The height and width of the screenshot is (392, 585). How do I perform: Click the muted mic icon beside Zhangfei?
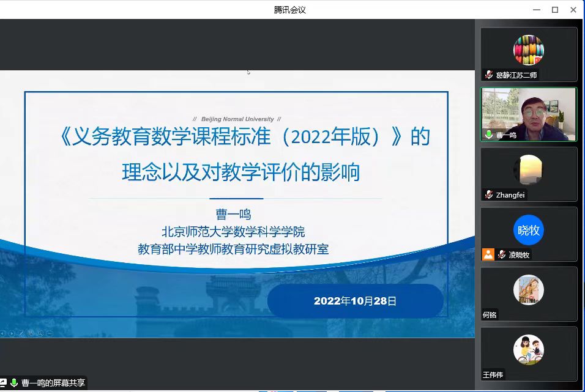pyautogui.click(x=489, y=194)
